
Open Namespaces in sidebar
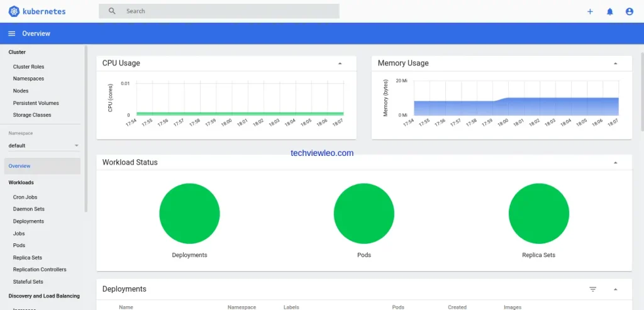pos(28,79)
